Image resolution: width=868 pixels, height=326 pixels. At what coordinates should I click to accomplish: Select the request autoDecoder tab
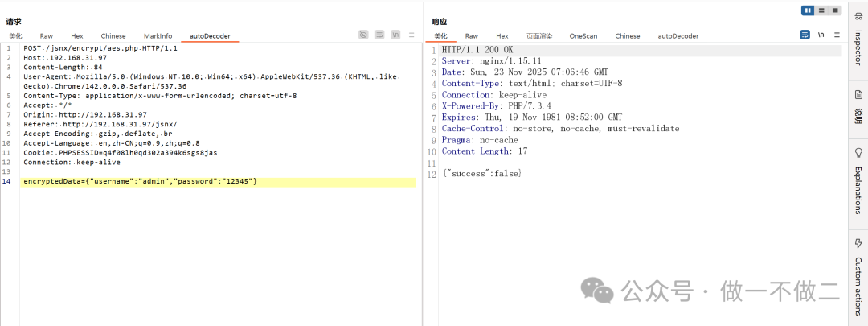click(210, 36)
